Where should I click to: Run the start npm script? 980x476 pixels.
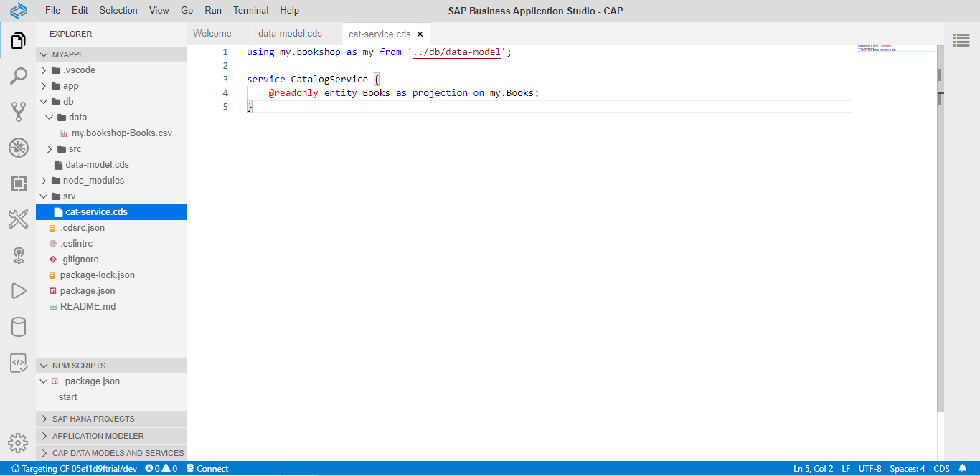tap(68, 397)
